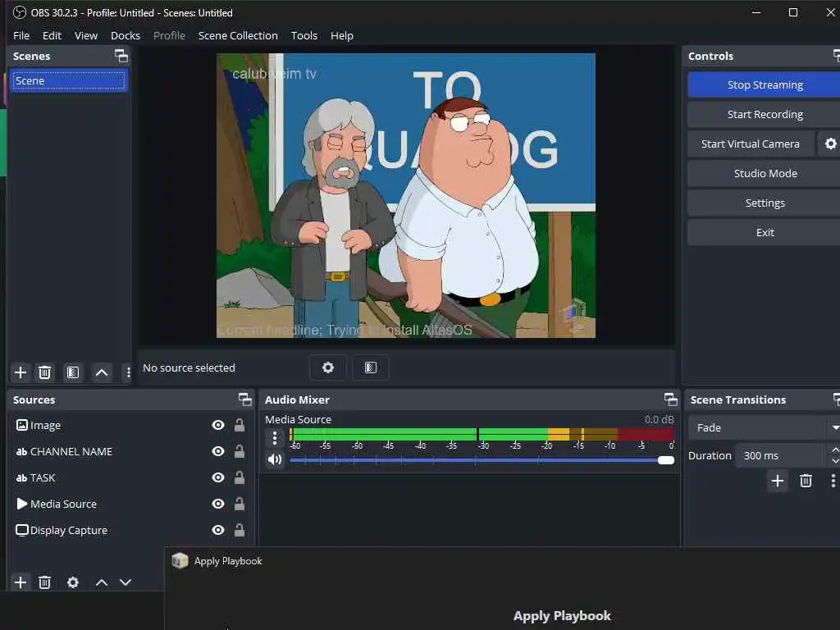Hide the Image source
The image size is (840, 630).
coord(218,426)
